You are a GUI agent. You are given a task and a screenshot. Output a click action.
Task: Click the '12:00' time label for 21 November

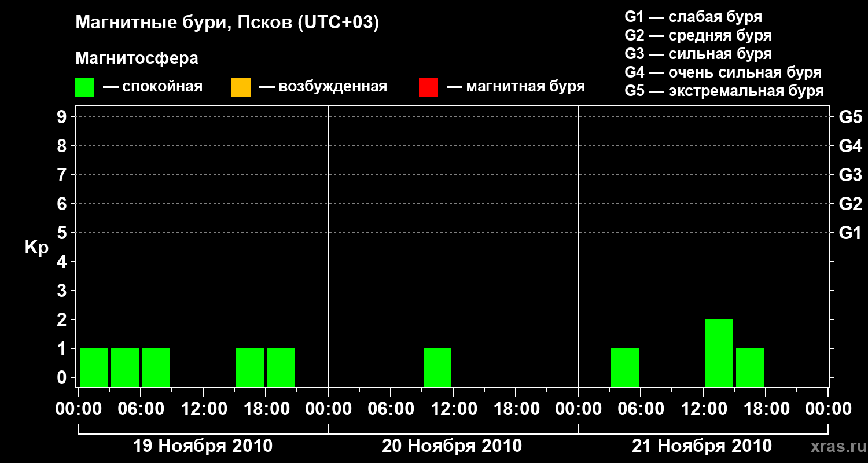point(703,409)
